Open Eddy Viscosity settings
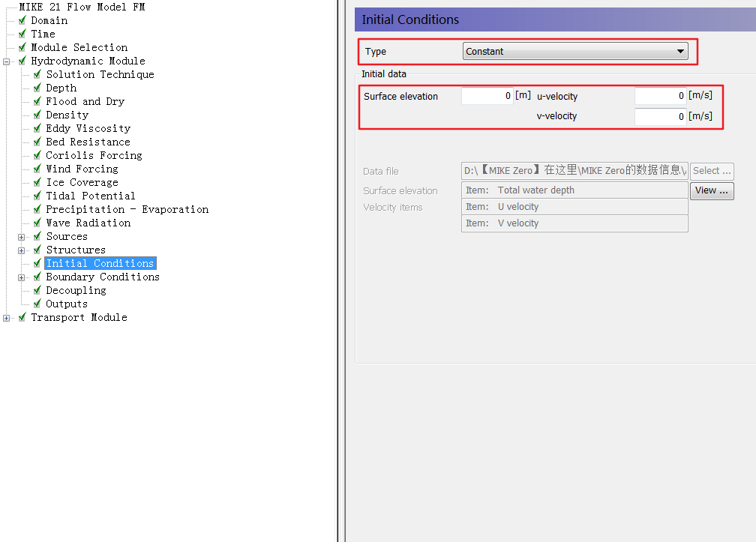Image resolution: width=756 pixels, height=542 pixels. [x=88, y=128]
